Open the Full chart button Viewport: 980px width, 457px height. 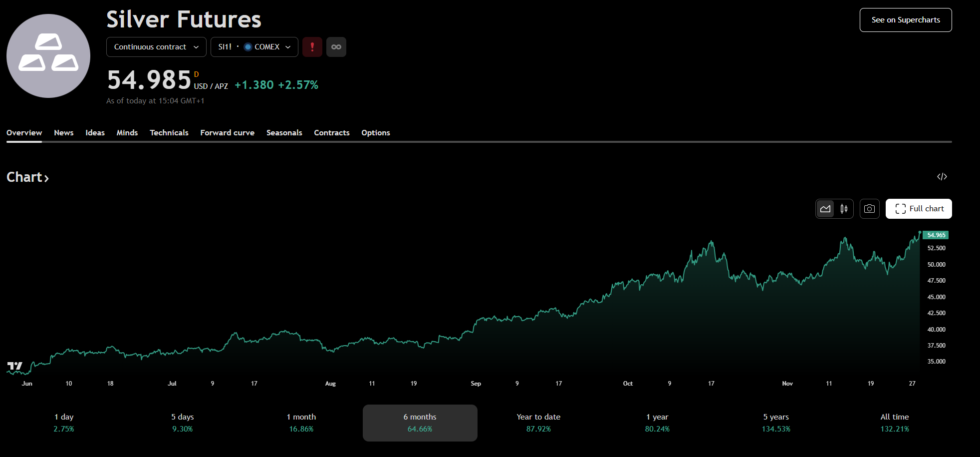919,209
